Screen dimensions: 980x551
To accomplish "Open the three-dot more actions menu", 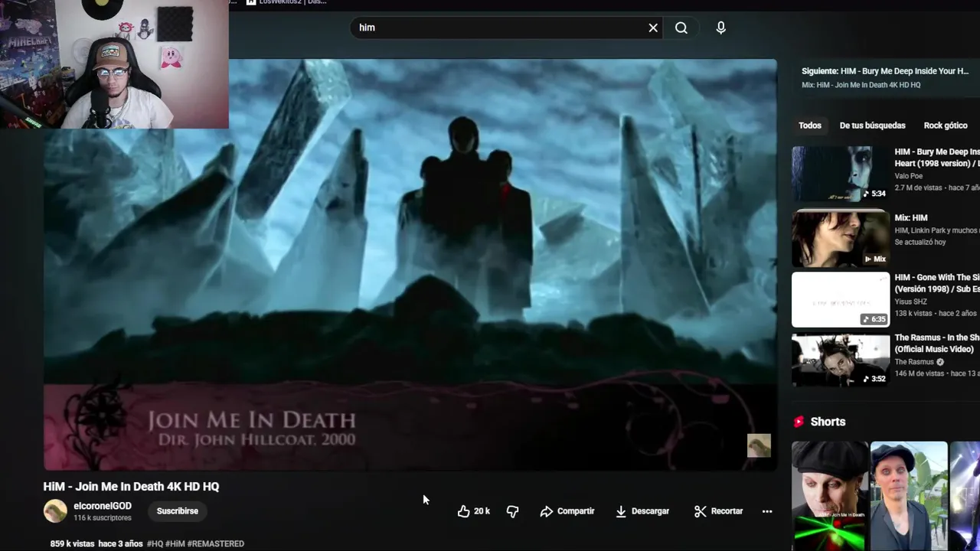I will pos(767,511).
